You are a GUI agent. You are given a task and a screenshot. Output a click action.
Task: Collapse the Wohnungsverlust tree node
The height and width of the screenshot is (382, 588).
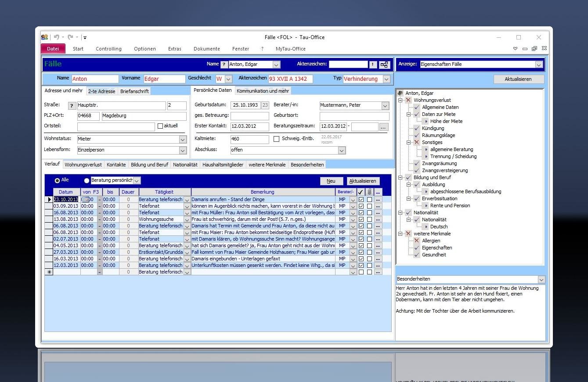(x=400, y=100)
